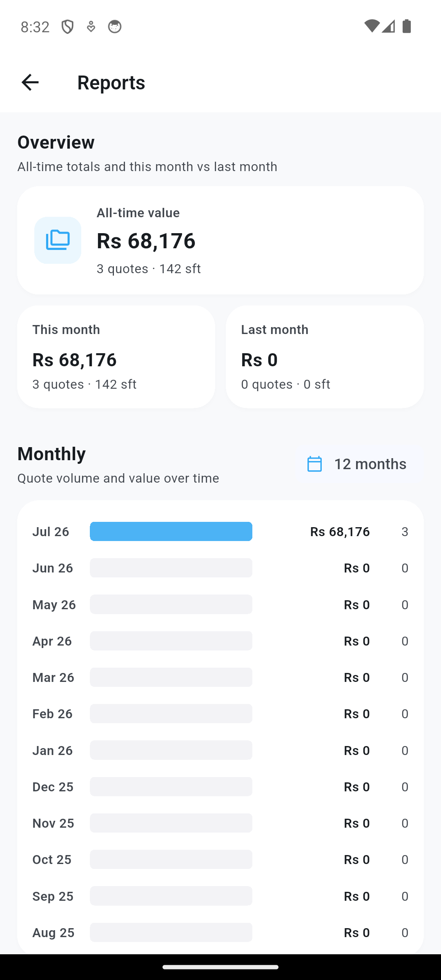Click the empty Mar 26 bar
Image resolution: width=441 pixels, height=980 pixels.
point(171,677)
